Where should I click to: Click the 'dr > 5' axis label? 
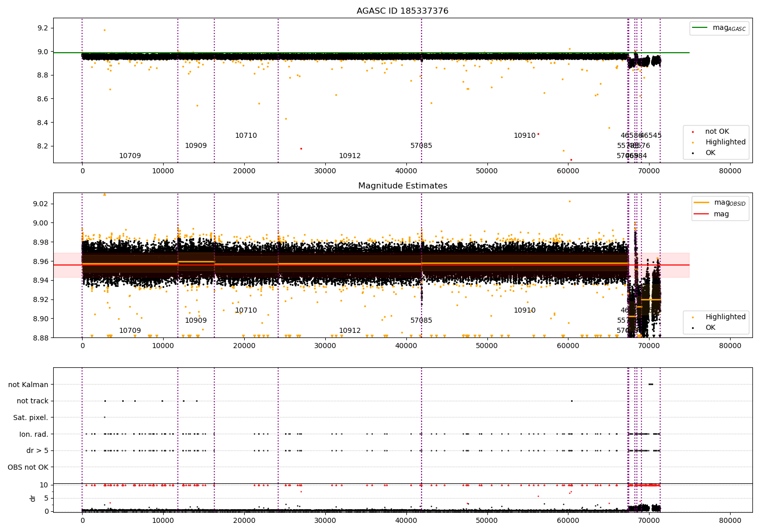[x=37, y=450]
